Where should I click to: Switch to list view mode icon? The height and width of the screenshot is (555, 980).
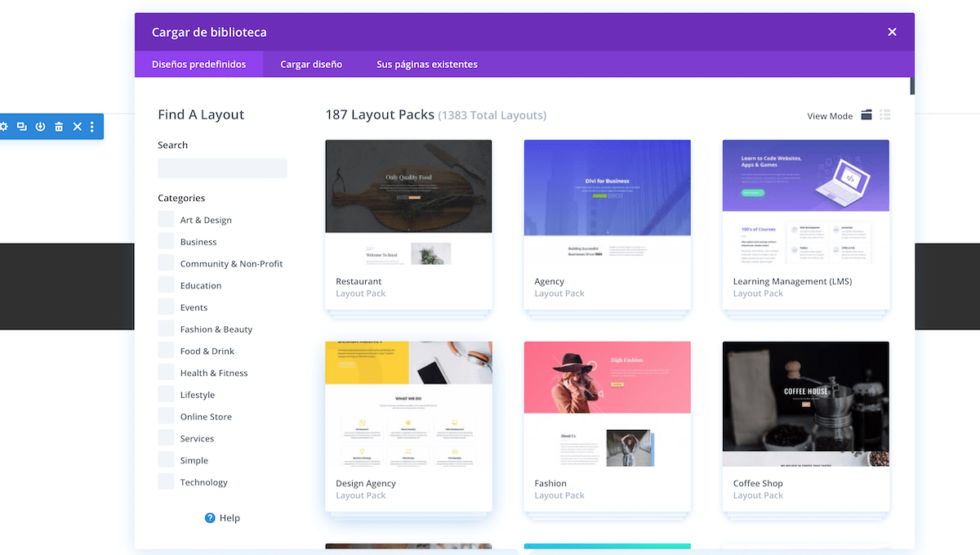(x=885, y=115)
